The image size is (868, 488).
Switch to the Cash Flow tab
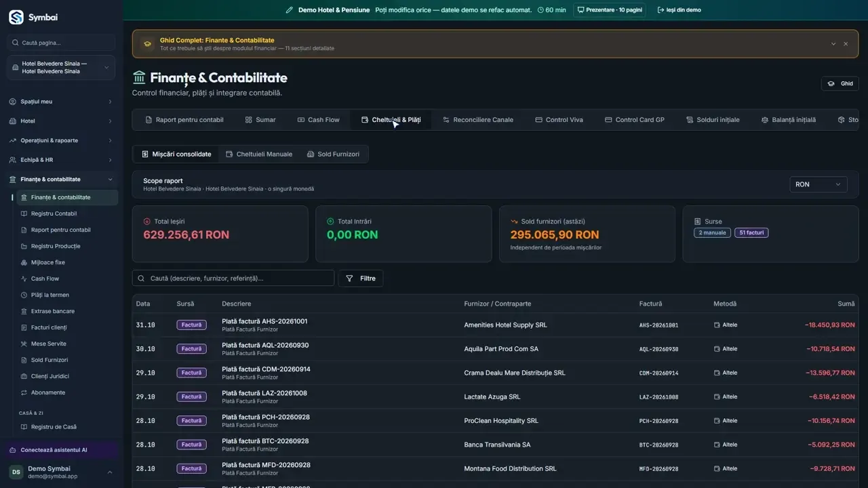point(318,120)
